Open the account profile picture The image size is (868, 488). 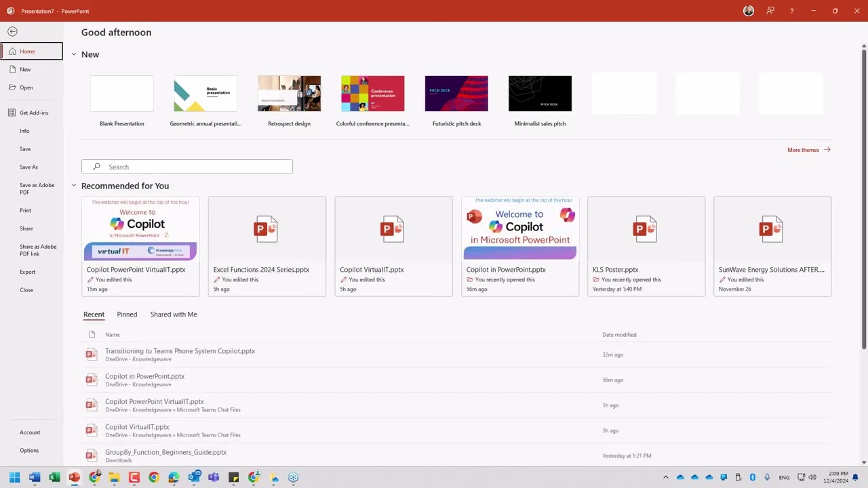coord(749,11)
